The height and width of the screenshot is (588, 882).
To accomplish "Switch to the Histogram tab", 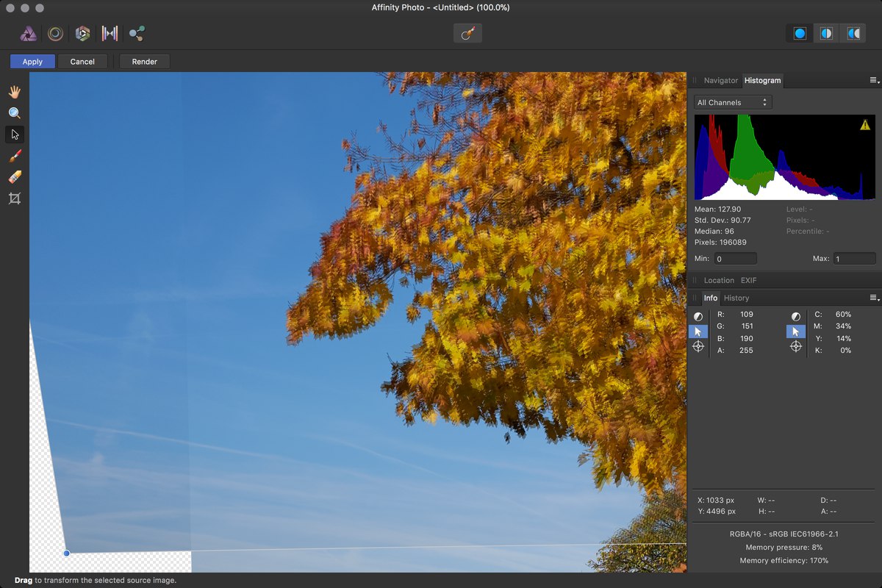I will [x=762, y=80].
